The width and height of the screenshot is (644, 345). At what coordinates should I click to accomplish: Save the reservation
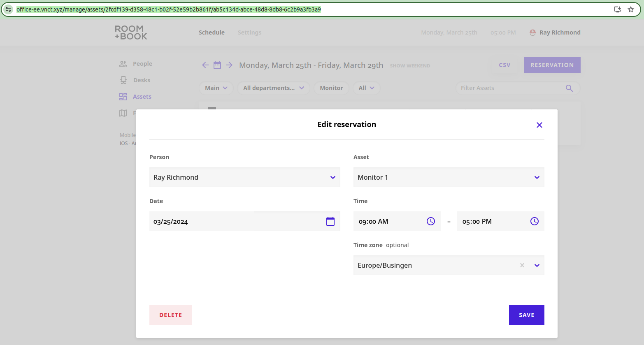pyautogui.click(x=526, y=315)
